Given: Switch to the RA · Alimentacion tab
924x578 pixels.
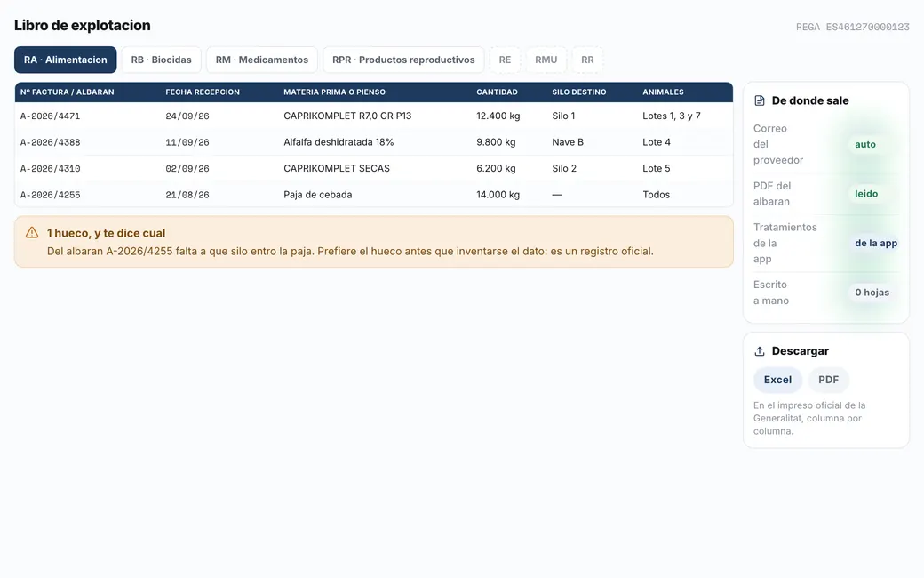Looking at the screenshot, I should pos(66,60).
